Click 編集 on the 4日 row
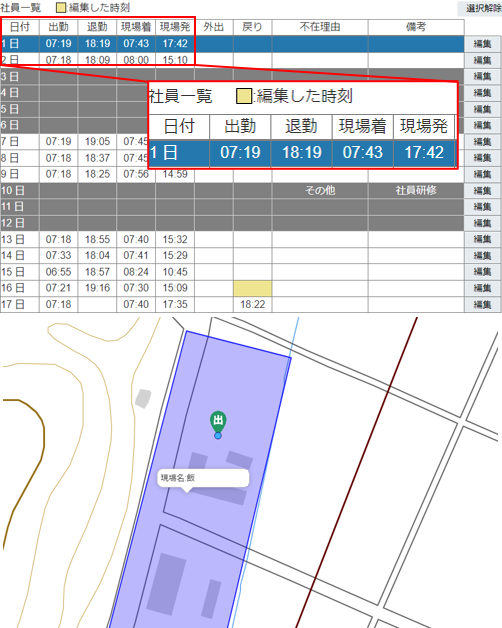Viewport: 502px width, 628px height. [482, 93]
